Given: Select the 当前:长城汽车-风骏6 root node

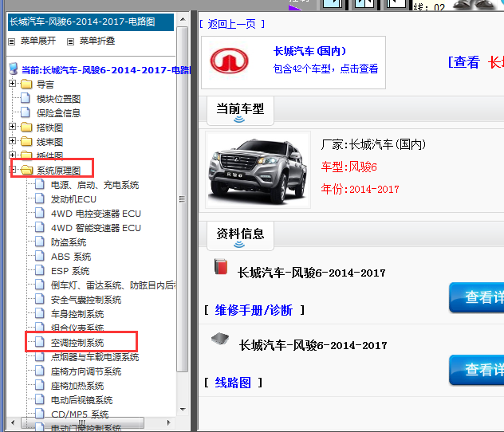Looking at the screenshot, I should click(106, 70).
